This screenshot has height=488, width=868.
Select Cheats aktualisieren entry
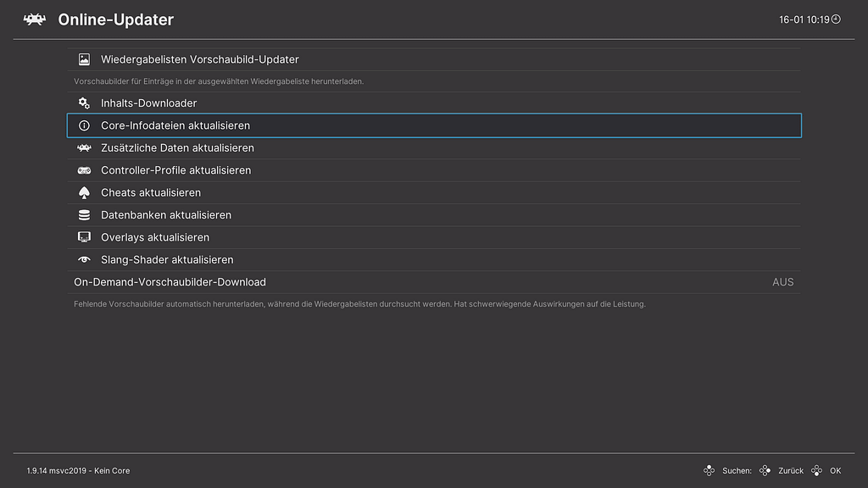151,193
